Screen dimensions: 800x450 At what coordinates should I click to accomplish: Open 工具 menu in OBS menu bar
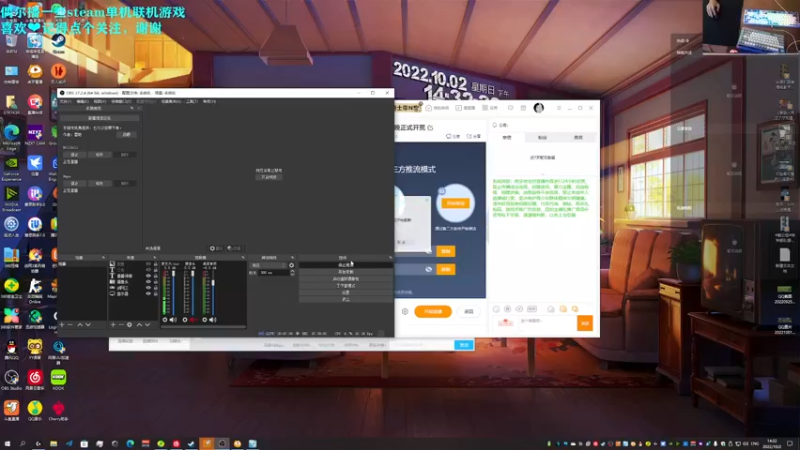pos(191,101)
